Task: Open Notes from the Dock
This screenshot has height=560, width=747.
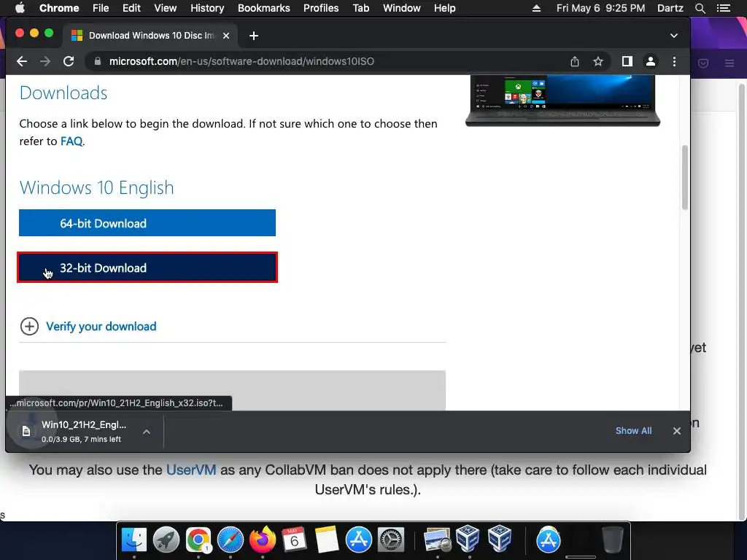Action: pos(326,540)
